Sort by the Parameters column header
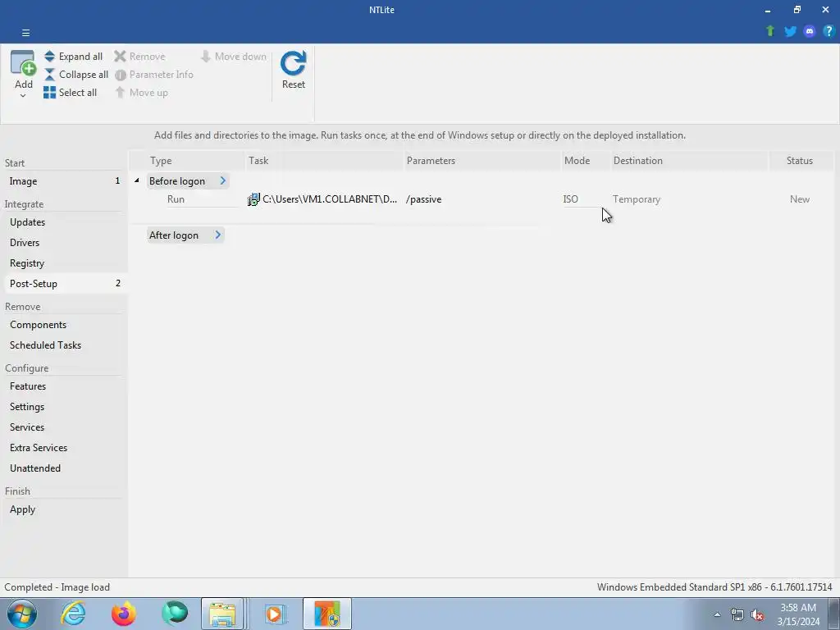Image resolution: width=840 pixels, height=630 pixels. pyautogui.click(x=482, y=161)
